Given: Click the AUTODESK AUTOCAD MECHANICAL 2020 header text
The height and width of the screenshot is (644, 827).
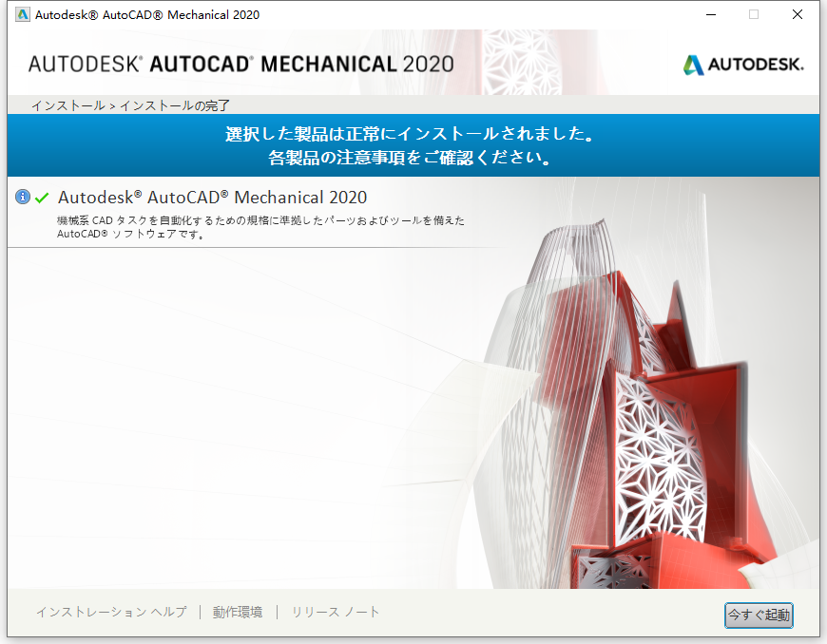Looking at the screenshot, I should click(x=241, y=65).
